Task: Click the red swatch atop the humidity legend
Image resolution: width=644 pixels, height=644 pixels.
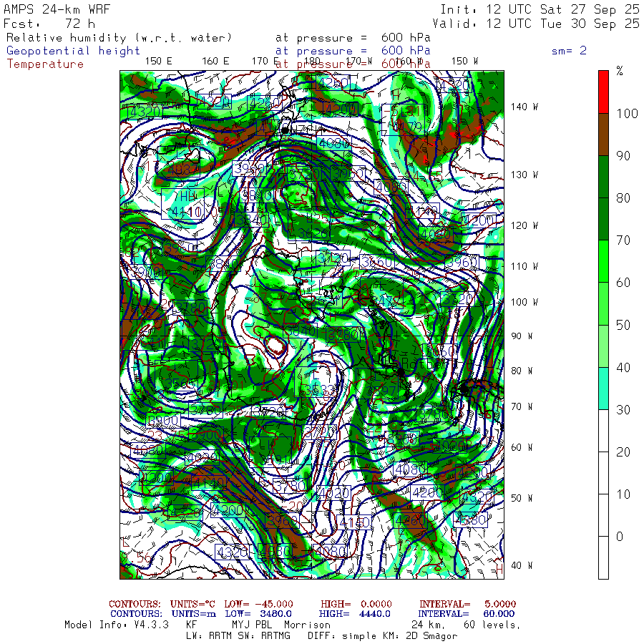Action: 603,91
